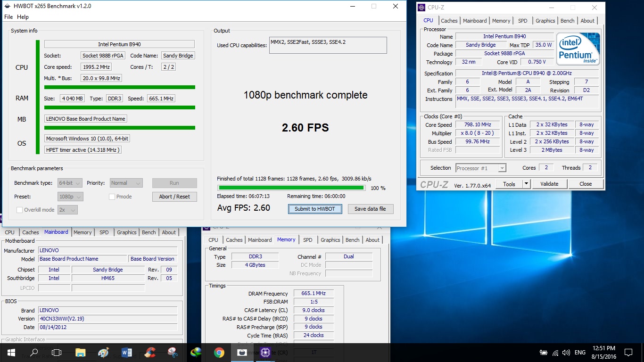Screen dimensions: 644x362
Task: Click the CPU-Z Validate button
Action: pos(549,184)
